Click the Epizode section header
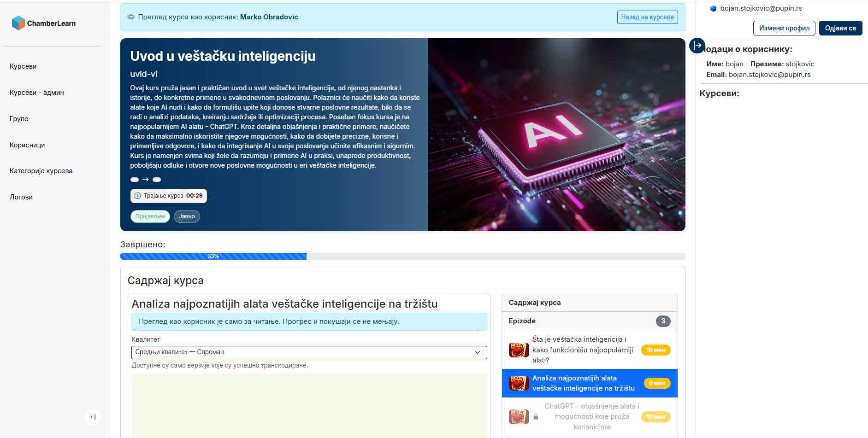This screenshot has width=868, height=438. pyautogui.click(x=590, y=321)
